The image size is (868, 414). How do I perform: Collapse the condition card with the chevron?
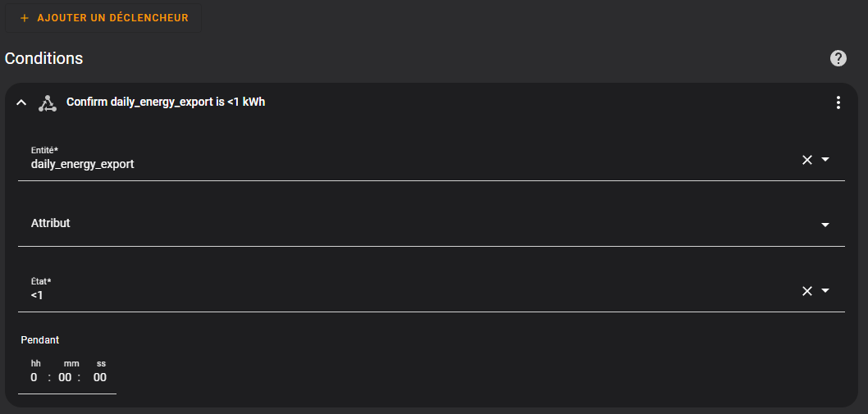pyautogui.click(x=21, y=102)
